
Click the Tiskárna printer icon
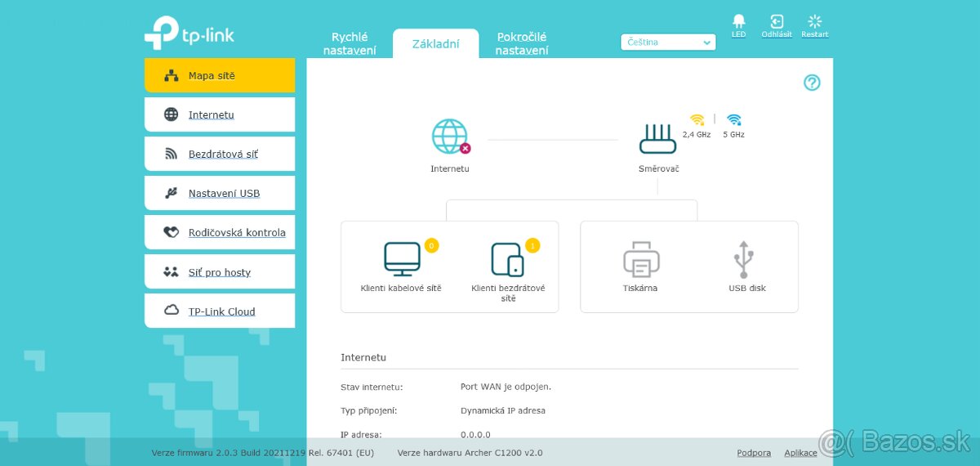point(640,259)
